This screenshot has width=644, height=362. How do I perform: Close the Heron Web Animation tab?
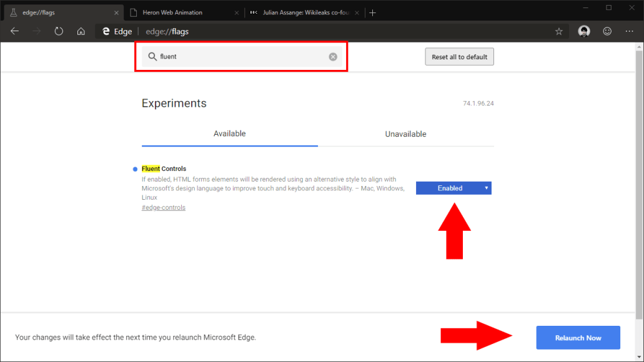coord(236,12)
